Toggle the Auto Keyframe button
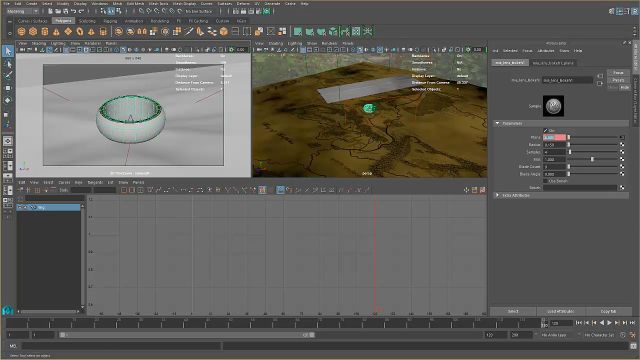 pos(623,335)
